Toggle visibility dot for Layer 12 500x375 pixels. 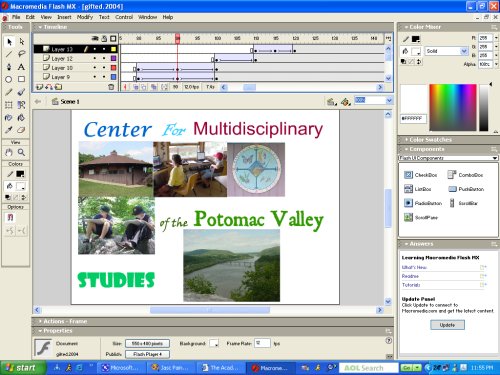[95, 58]
